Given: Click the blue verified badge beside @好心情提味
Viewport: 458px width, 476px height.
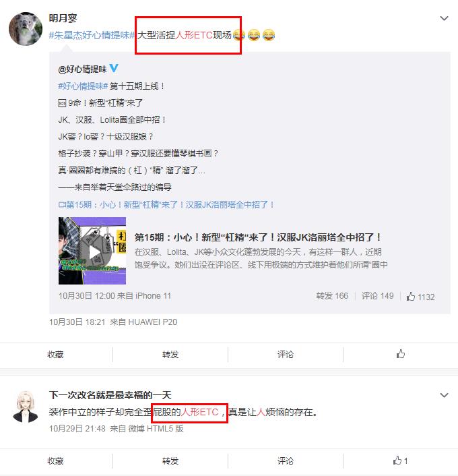Looking at the screenshot, I should (114, 68).
